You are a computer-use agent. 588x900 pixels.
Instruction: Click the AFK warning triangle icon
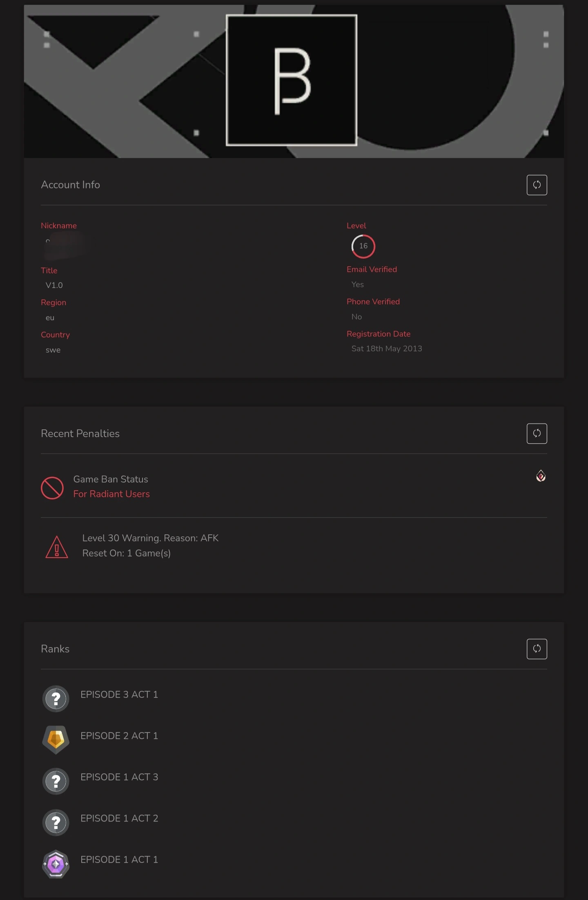(x=57, y=547)
